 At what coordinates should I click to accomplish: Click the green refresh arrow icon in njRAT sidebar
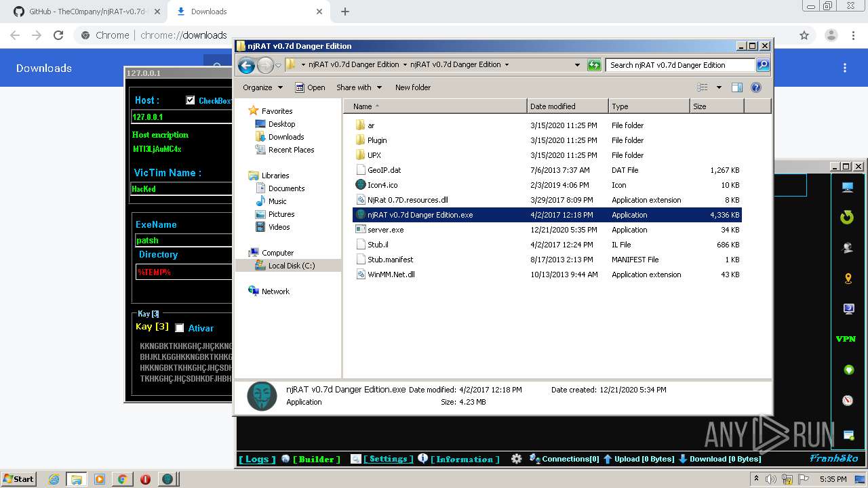pos(847,218)
